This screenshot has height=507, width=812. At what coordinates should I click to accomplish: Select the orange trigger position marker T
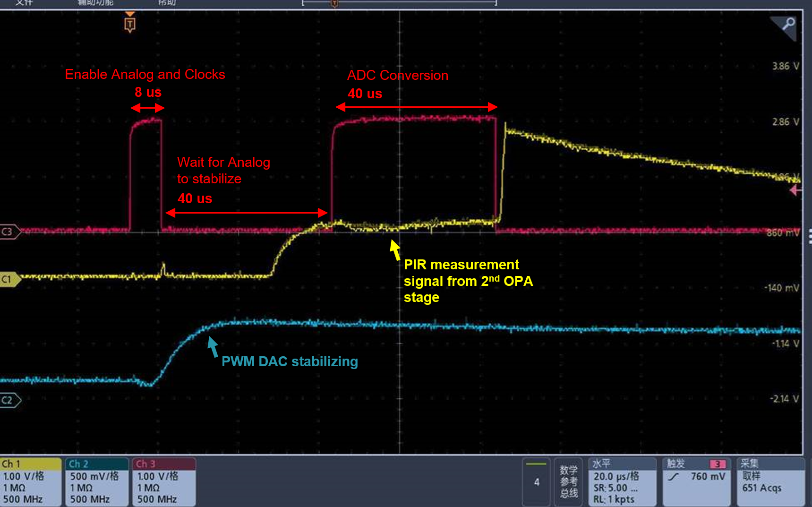pos(129,24)
